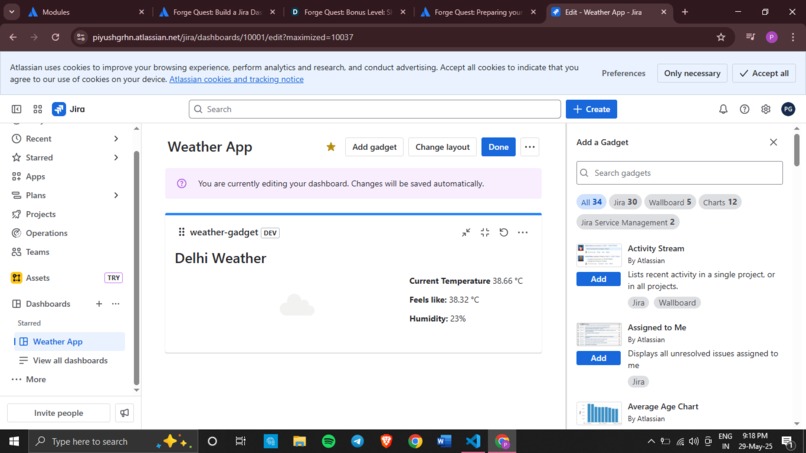This screenshot has width=806, height=453.
Task: Open Windows Start menu
Action: coord(14,441)
